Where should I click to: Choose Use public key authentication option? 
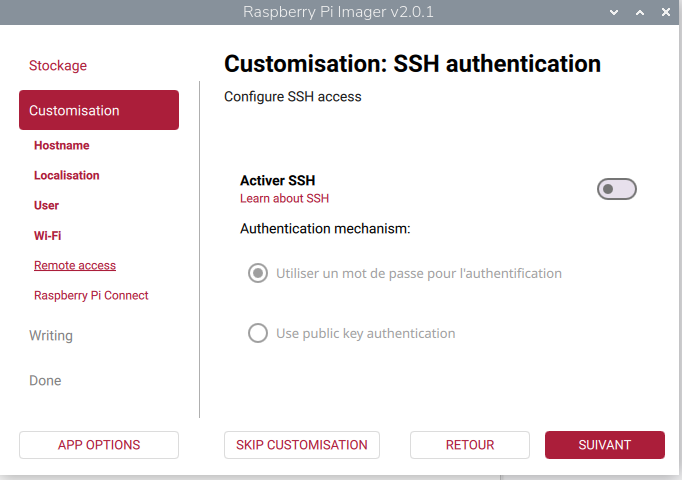pos(258,333)
